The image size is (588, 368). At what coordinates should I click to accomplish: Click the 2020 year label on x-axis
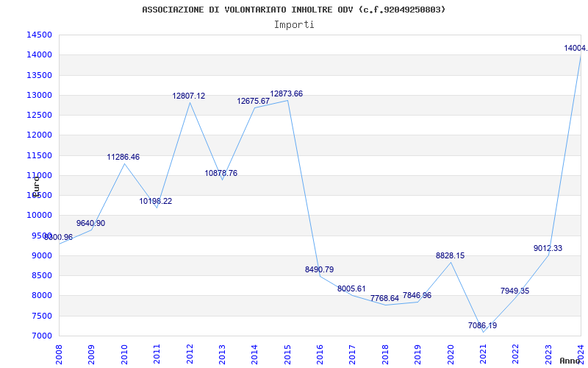451,354
